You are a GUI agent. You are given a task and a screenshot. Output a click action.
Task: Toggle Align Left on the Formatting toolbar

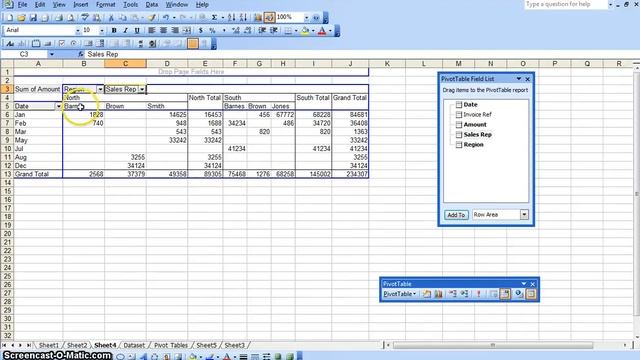(x=151, y=31)
